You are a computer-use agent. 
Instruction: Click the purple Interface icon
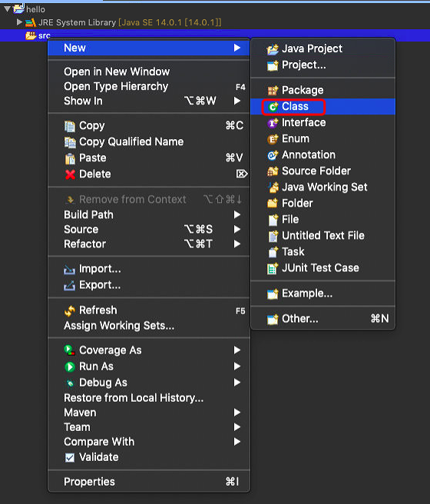(x=273, y=123)
